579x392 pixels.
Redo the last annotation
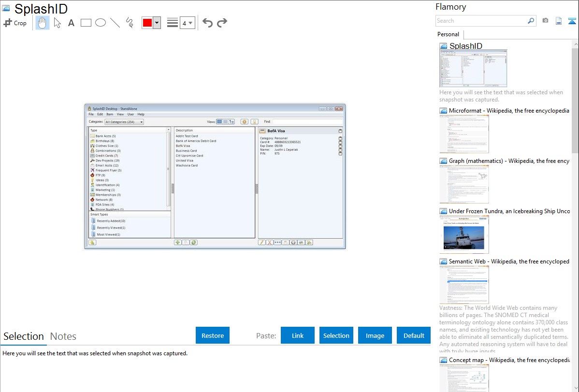click(x=222, y=23)
